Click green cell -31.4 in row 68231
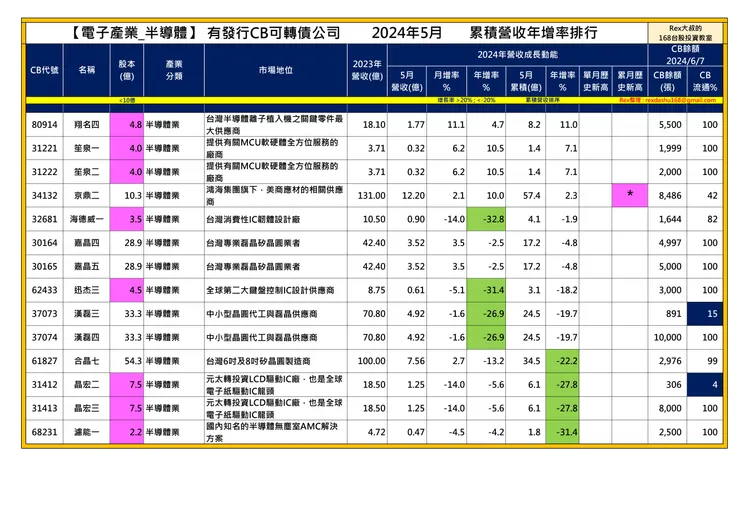The image size is (740, 523). click(562, 431)
